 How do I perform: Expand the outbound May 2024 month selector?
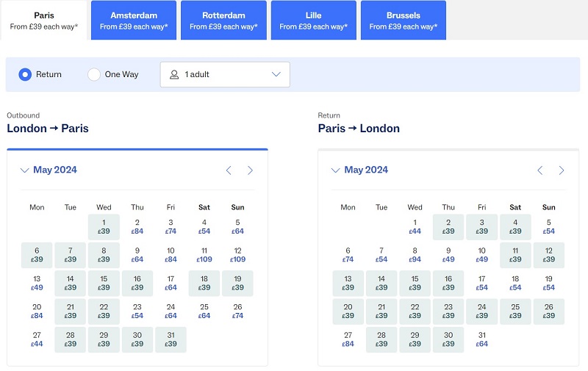(x=49, y=170)
